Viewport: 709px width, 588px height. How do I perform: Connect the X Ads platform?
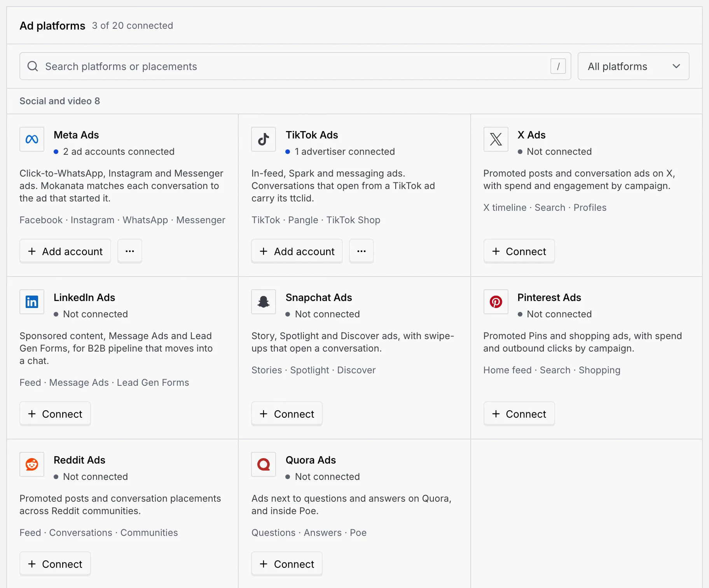[519, 251]
